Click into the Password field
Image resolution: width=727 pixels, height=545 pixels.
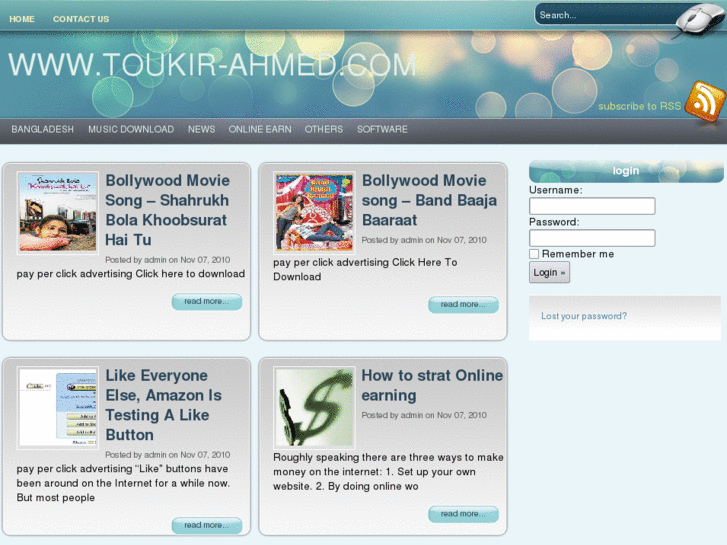pyautogui.click(x=592, y=238)
